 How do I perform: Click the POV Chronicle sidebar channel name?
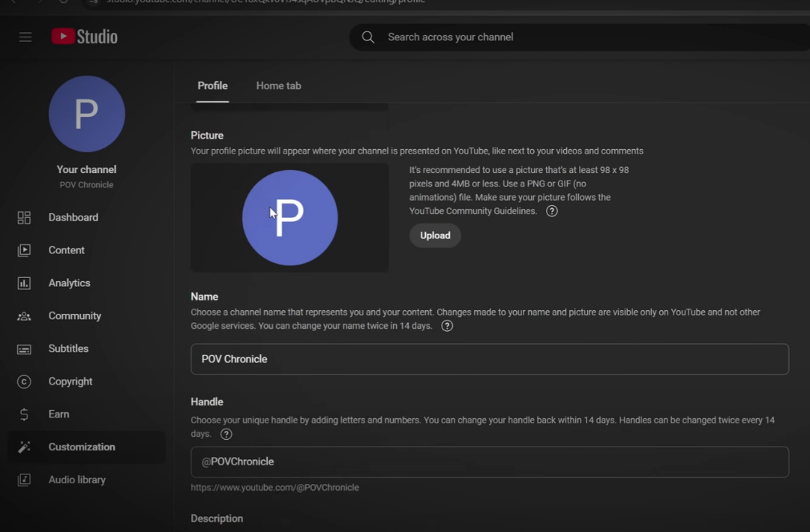86,185
